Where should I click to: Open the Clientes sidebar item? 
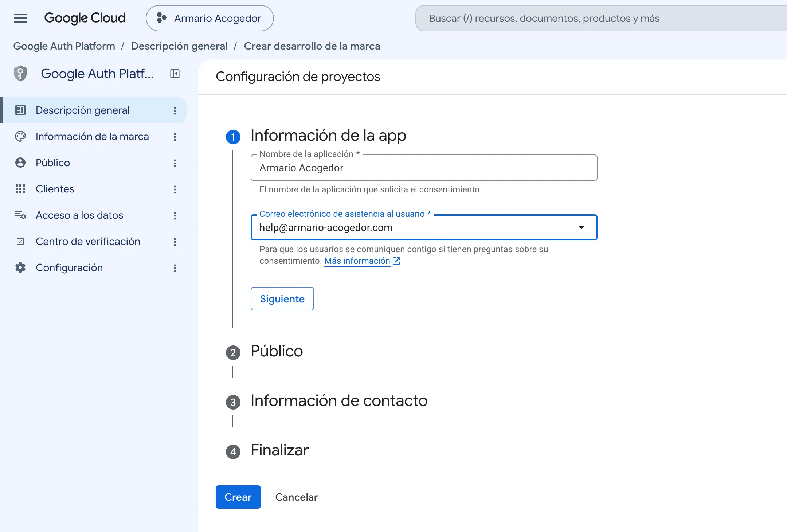tap(55, 189)
